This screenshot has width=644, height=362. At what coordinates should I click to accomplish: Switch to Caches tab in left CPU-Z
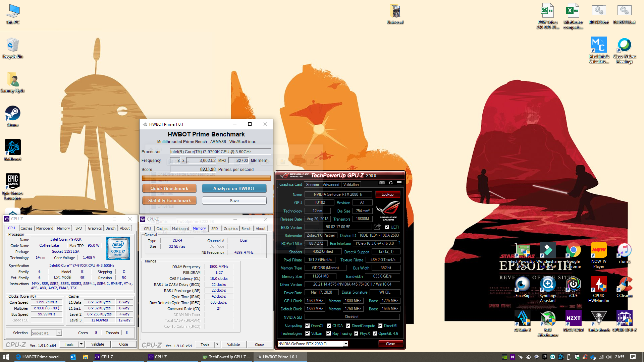pyautogui.click(x=26, y=228)
